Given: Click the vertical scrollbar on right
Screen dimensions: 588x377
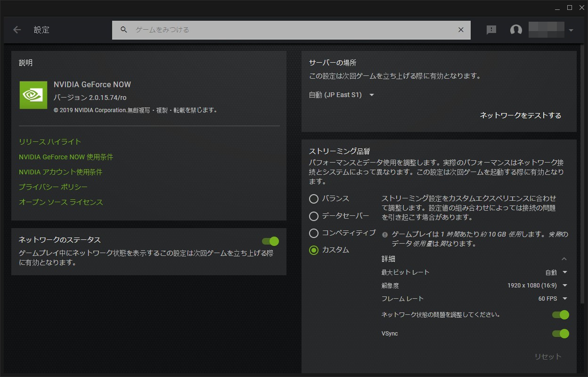Looking at the screenshot, I should click(x=582, y=174).
